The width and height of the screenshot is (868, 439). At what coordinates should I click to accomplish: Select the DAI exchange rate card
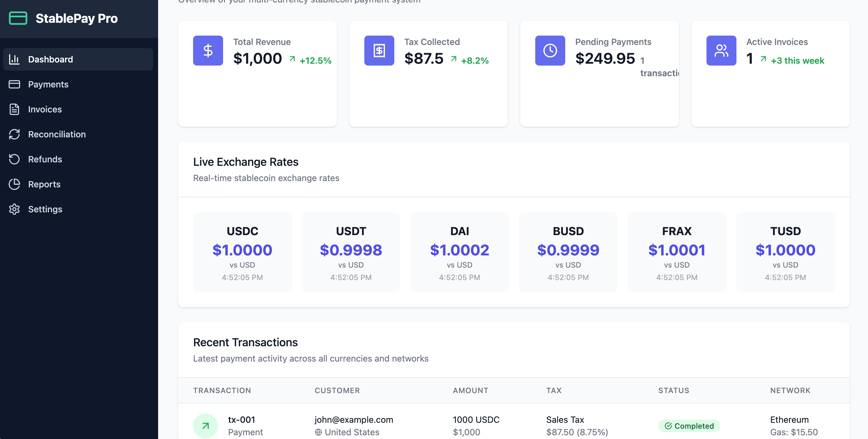coord(459,252)
